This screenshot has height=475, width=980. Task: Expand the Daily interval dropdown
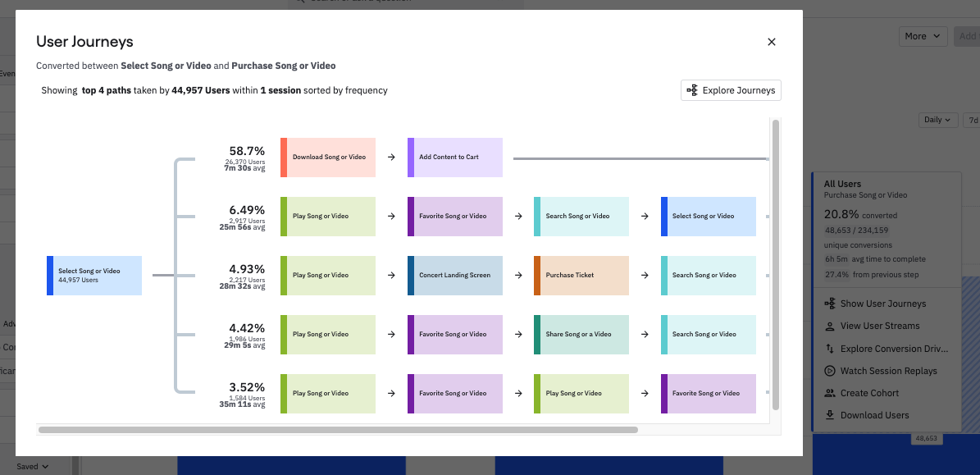(x=937, y=120)
